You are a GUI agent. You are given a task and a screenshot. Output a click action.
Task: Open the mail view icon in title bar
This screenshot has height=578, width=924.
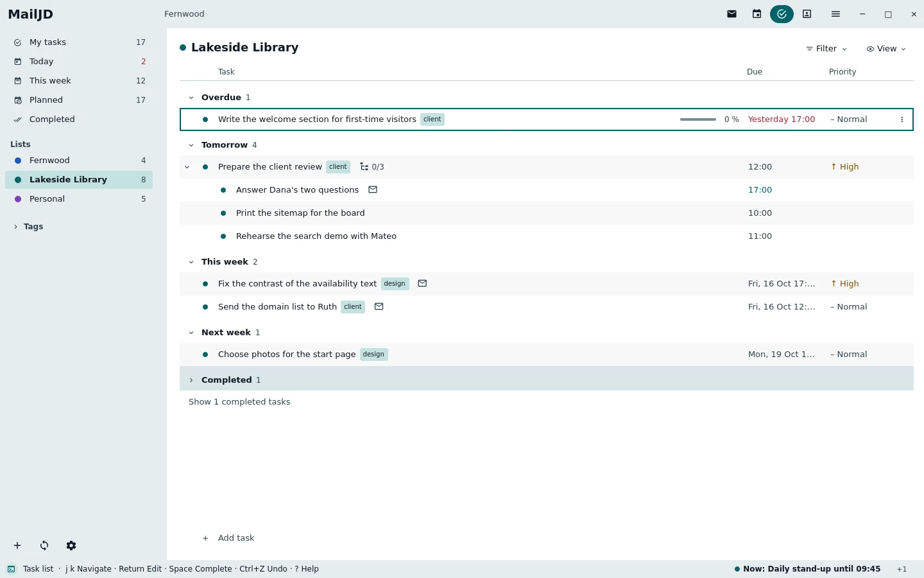[x=732, y=14]
